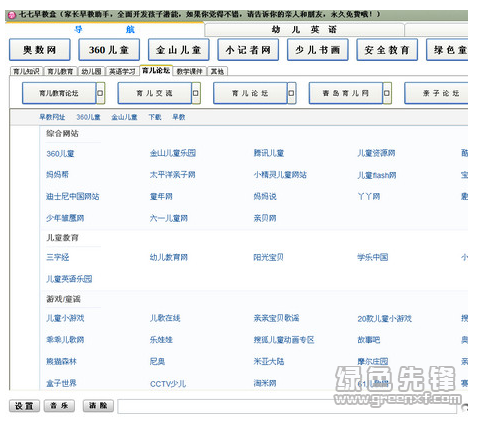Select the 育儿论坛 sub-tab

click(x=156, y=70)
